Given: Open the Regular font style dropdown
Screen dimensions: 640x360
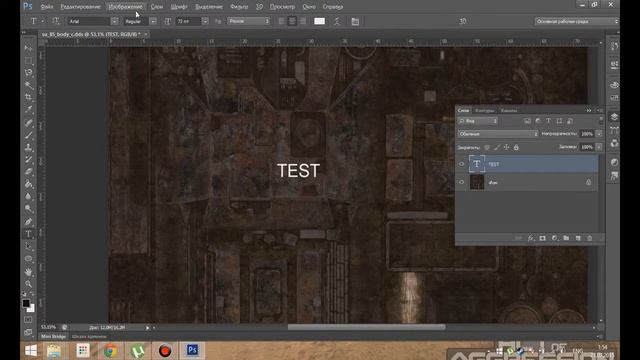Looking at the screenshot, I should pos(153,21).
